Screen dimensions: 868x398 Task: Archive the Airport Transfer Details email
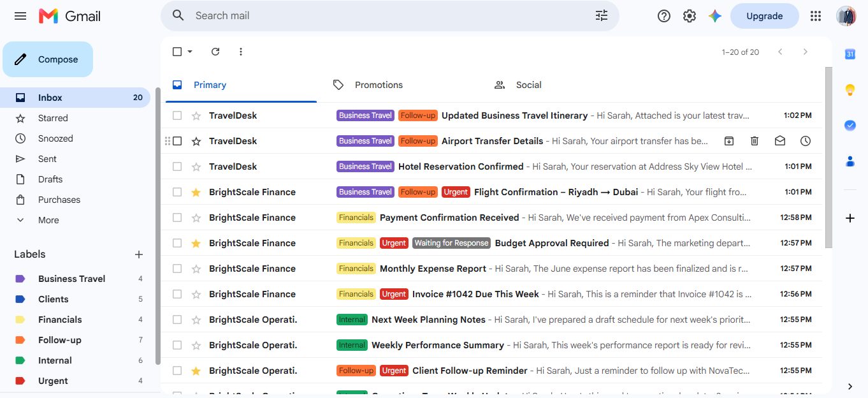pos(729,141)
